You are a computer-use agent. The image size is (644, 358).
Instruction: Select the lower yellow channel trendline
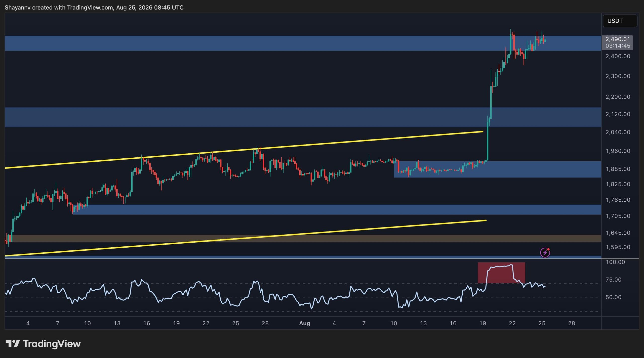tap(246, 238)
